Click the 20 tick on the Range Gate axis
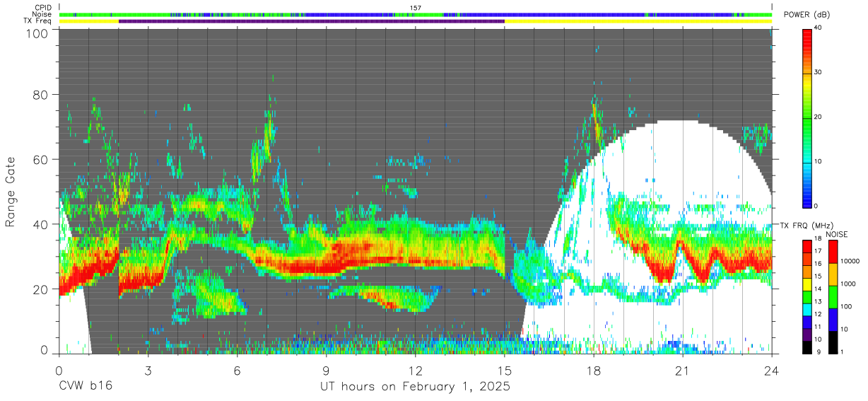The image size is (868, 401). point(41,289)
